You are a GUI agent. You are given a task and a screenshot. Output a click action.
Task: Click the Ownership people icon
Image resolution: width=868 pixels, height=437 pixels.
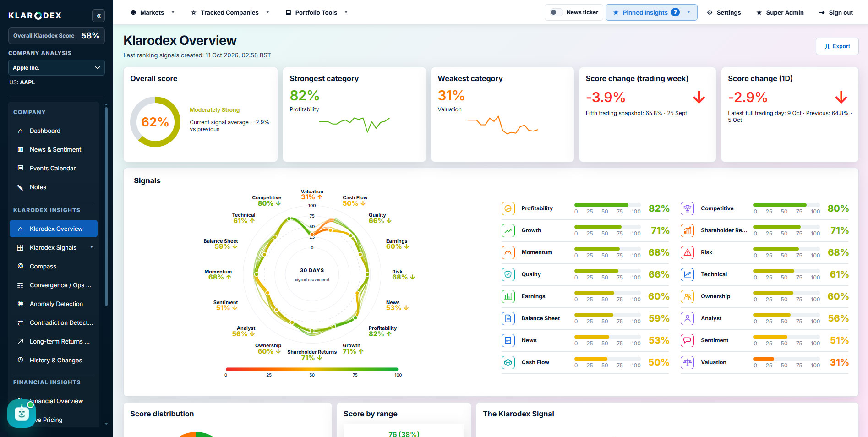pyautogui.click(x=688, y=296)
